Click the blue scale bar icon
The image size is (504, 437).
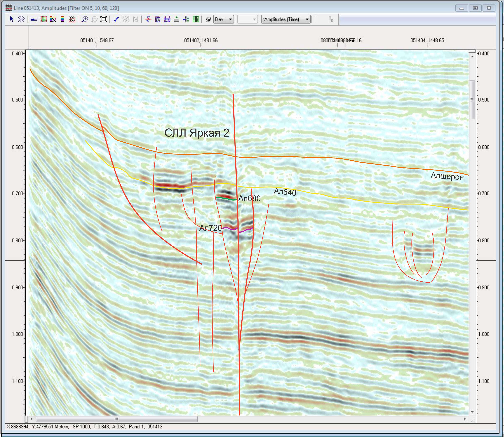(34, 19)
